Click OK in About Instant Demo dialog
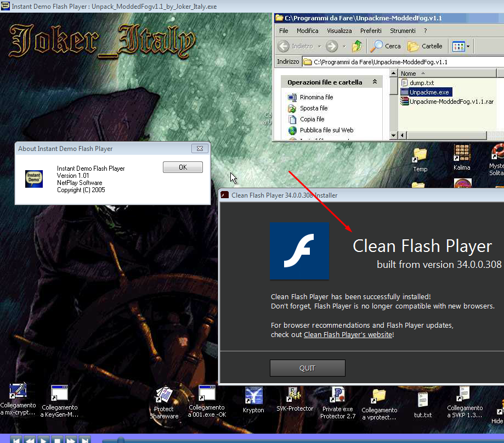 click(x=183, y=167)
